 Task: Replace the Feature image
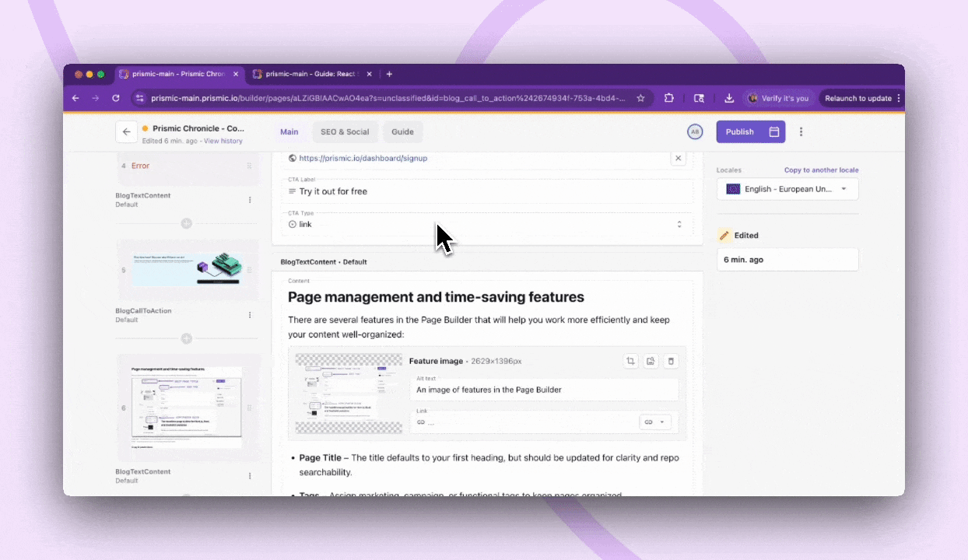(x=651, y=361)
